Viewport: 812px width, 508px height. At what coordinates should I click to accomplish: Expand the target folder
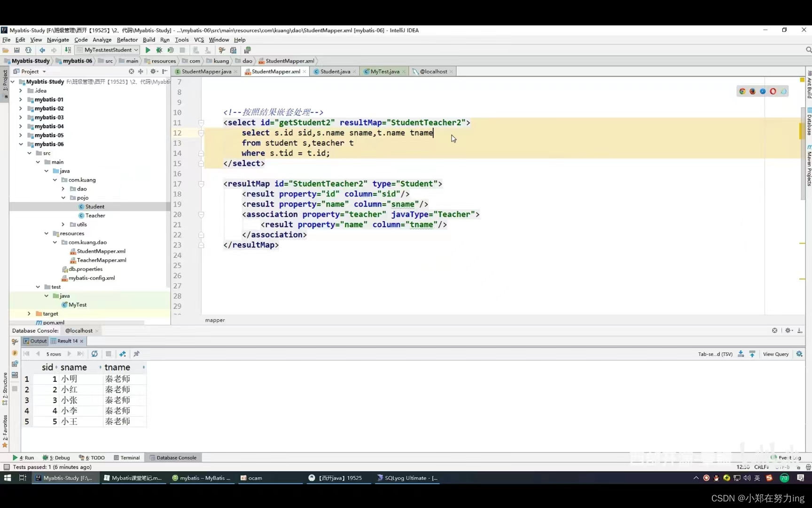tap(29, 314)
